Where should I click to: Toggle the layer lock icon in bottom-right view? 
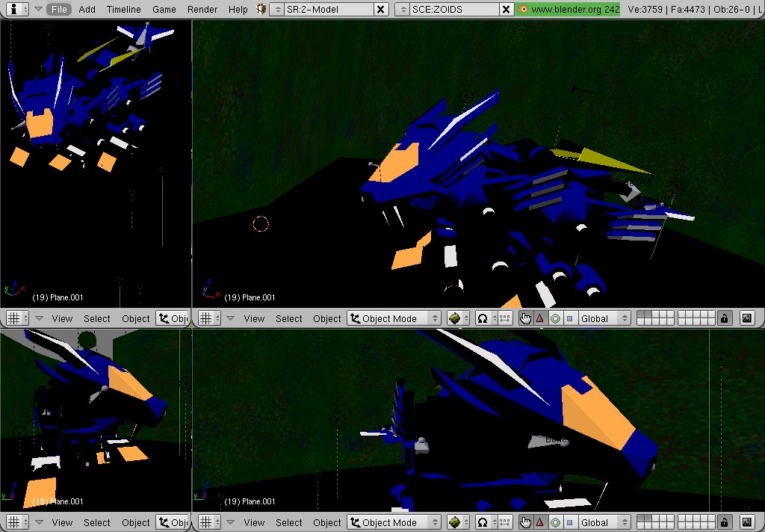pyautogui.click(x=725, y=522)
